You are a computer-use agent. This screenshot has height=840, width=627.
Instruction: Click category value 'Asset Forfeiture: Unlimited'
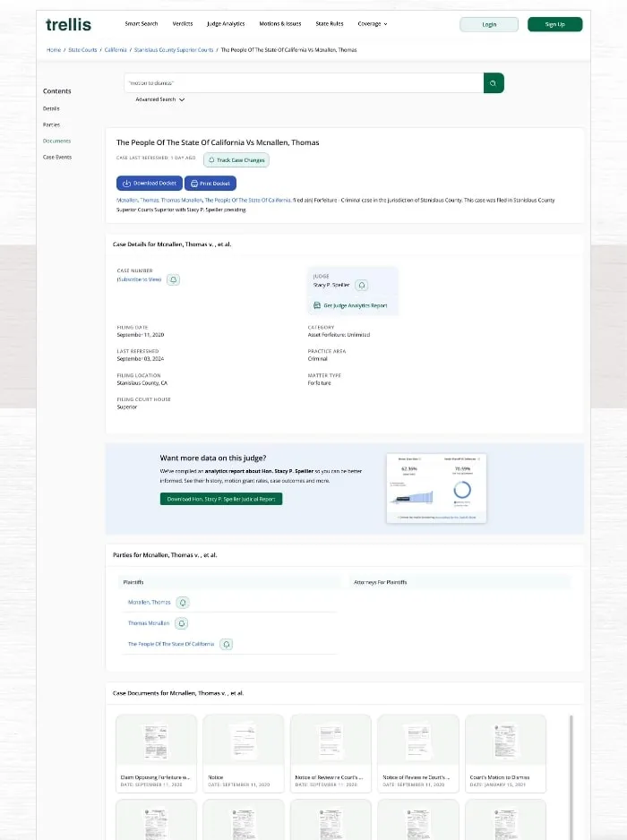click(x=339, y=335)
